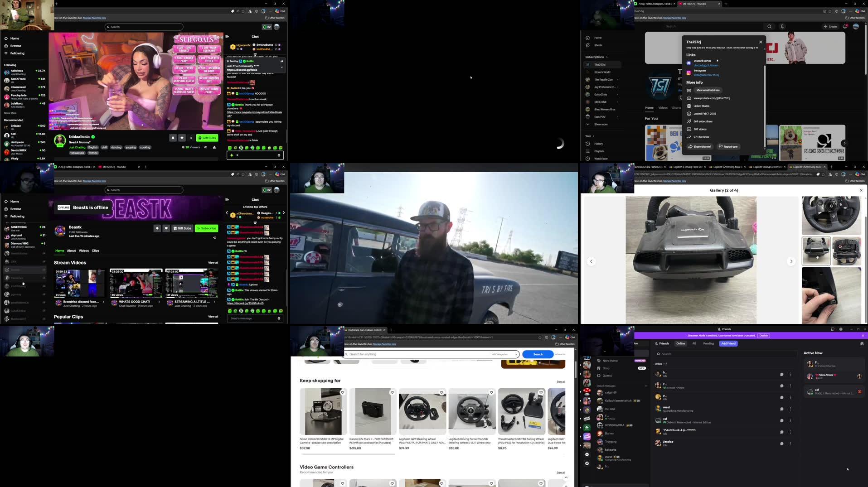The image size is (868, 487).
Task: Click the next-image arrow in the Logitech gallery
Action: (791, 261)
